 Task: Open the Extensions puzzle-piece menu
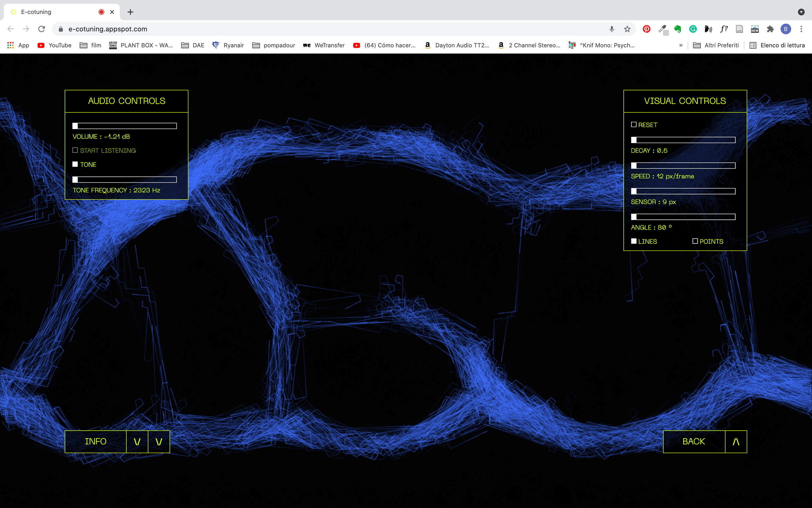click(770, 29)
